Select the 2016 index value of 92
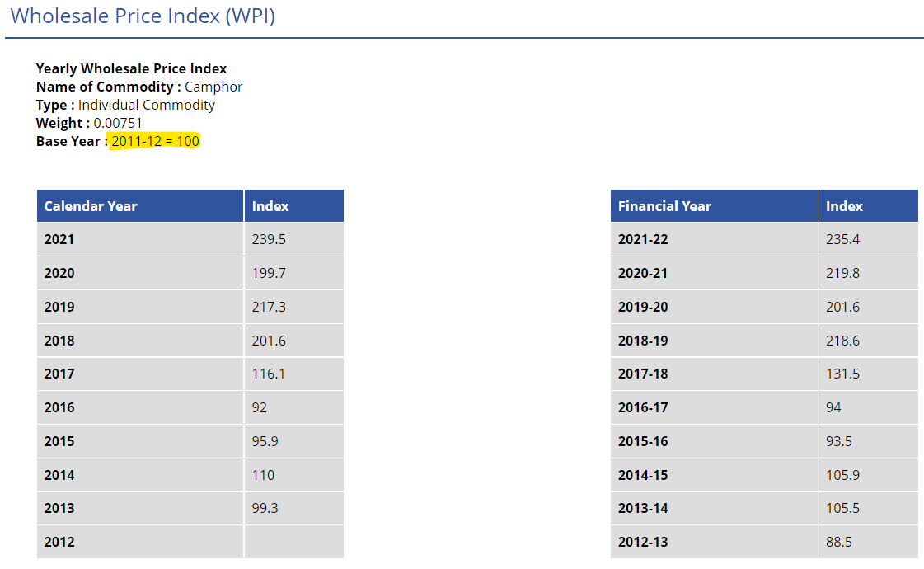 [x=256, y=407]
